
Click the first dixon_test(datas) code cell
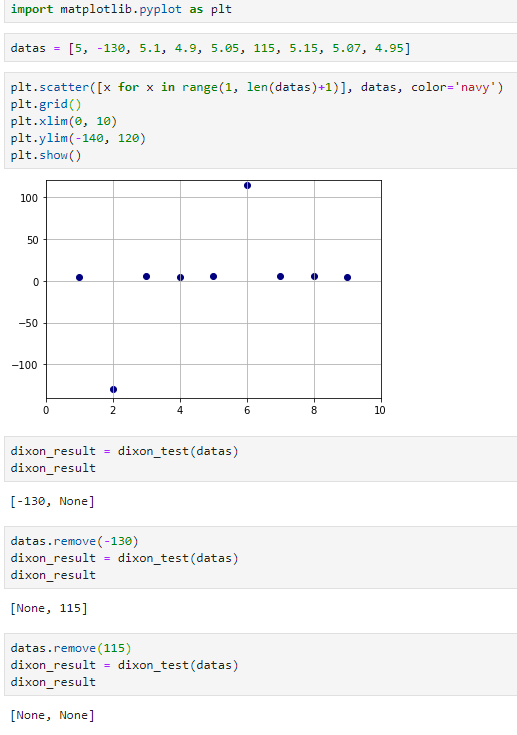click(x=261, y=459)
